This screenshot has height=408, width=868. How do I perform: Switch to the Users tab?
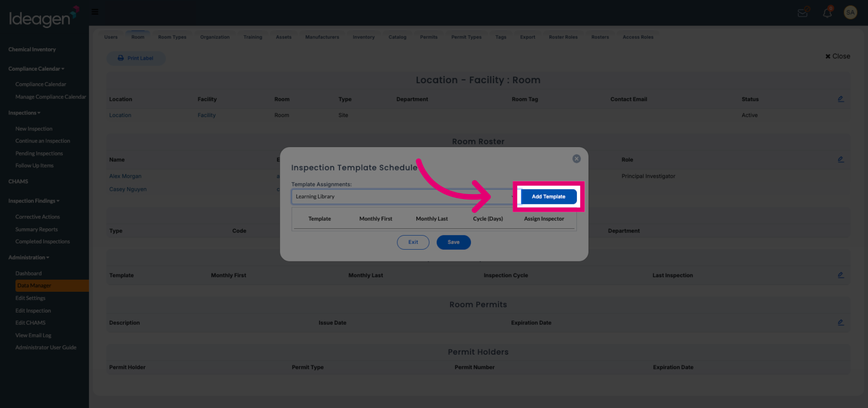(111, 37)
